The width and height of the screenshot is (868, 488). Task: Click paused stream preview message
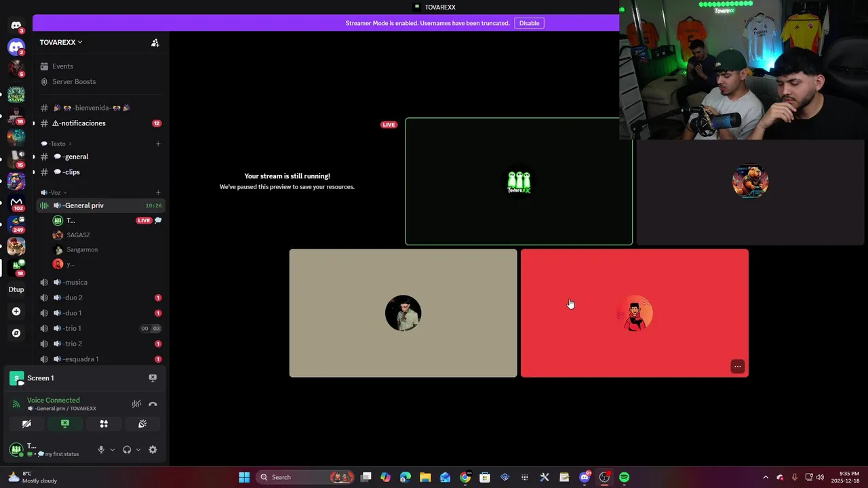(287, 181)
